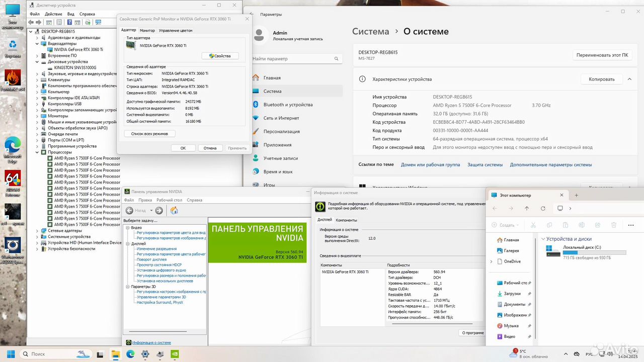Screen dimensions: 644x362
Task: Select Изменение разрешения in NVIDIA tree
Action: (x=156, y=249)
